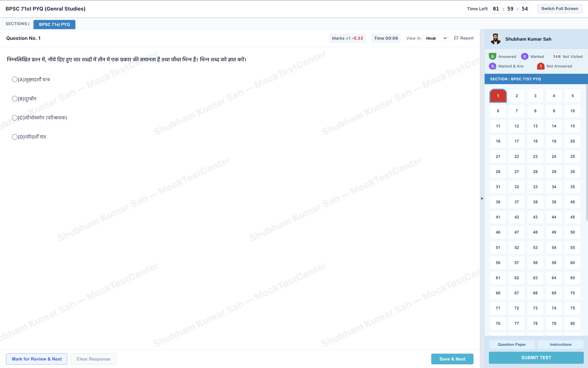588x368 pixels.
Task: Open the View in language dropdown
Action: 435,38
